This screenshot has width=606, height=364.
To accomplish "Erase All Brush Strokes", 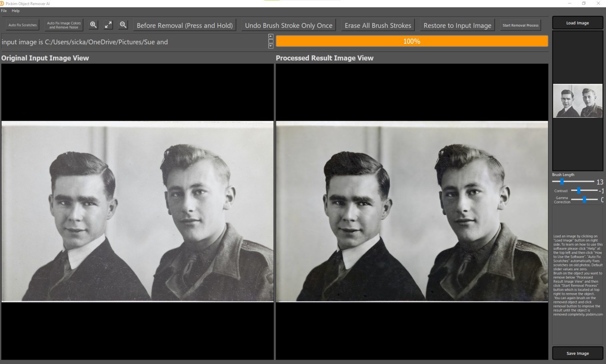I will [x=378, y=25].
